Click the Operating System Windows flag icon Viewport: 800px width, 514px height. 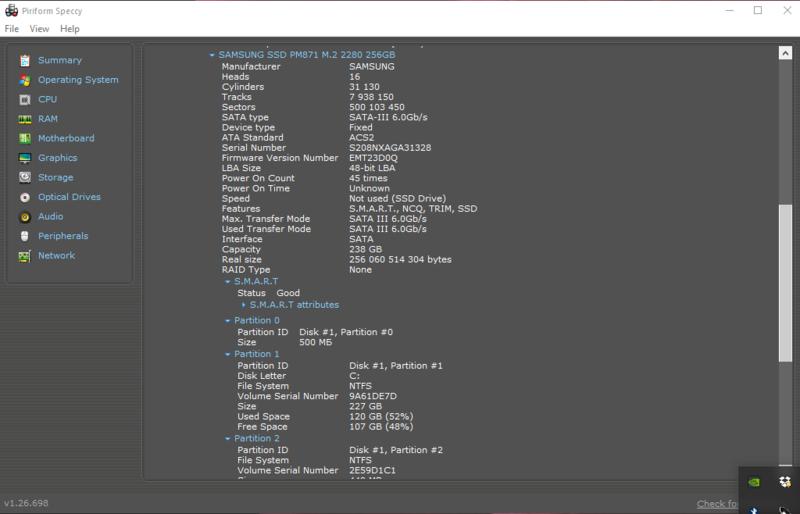pyautogui.click(x=24, y=80)
